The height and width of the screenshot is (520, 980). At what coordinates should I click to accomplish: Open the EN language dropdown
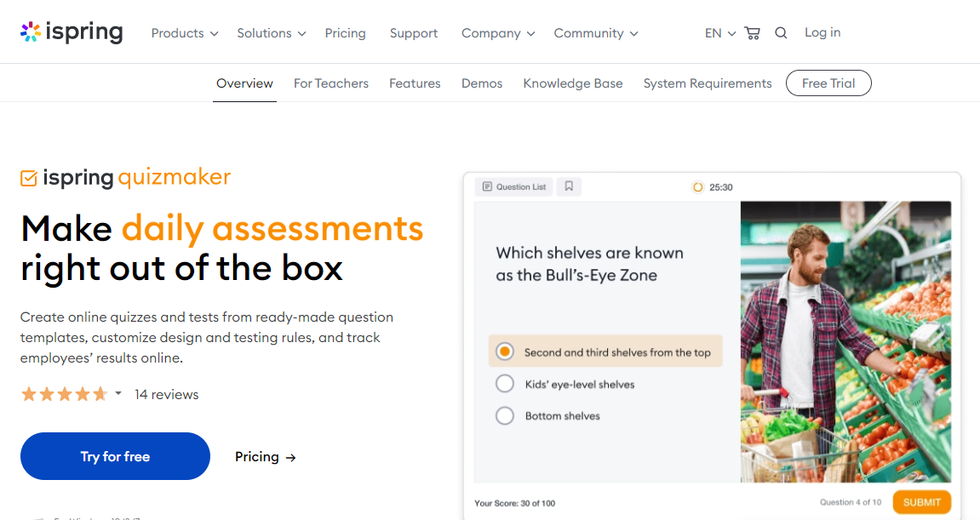pos(720,33)
